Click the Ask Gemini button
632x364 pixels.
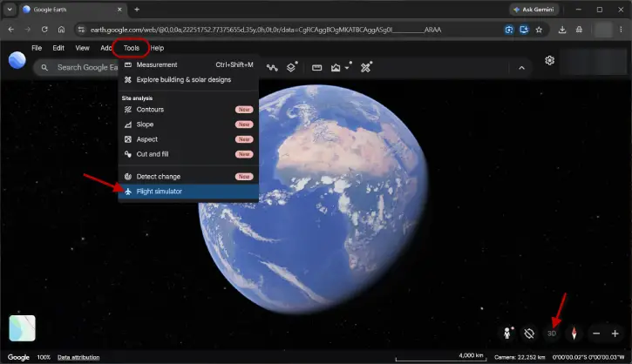coord(534,10)
